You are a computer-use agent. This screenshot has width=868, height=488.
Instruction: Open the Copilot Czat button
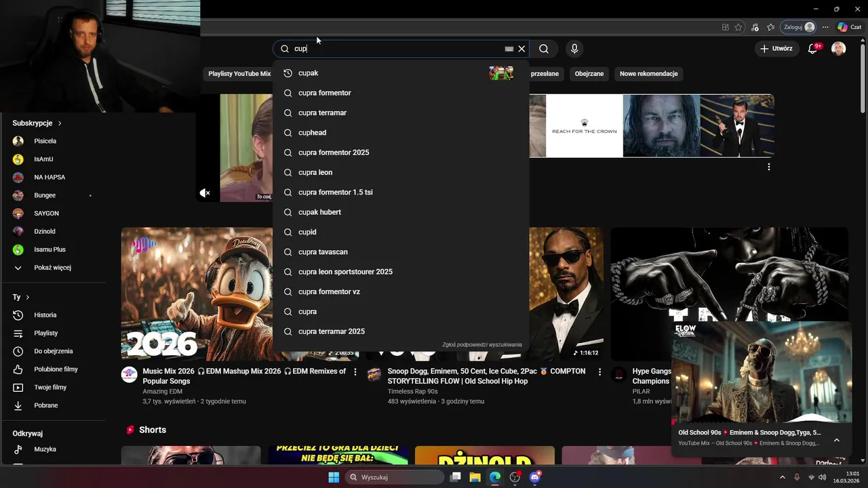pyautogui.click(x=850, y=27)
